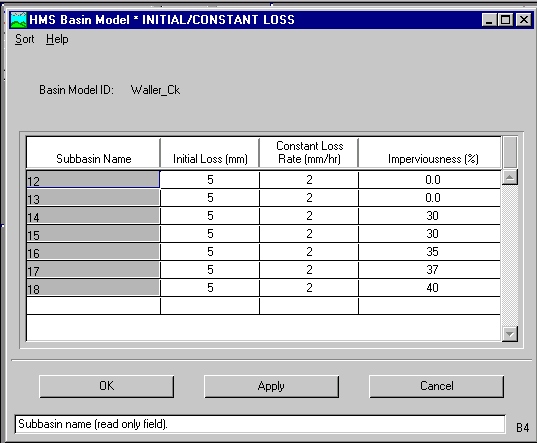Maximize the Initial/Constant Loss window
Image resolution: width=537 pixels, height=443 pixels.
(505, 20)
